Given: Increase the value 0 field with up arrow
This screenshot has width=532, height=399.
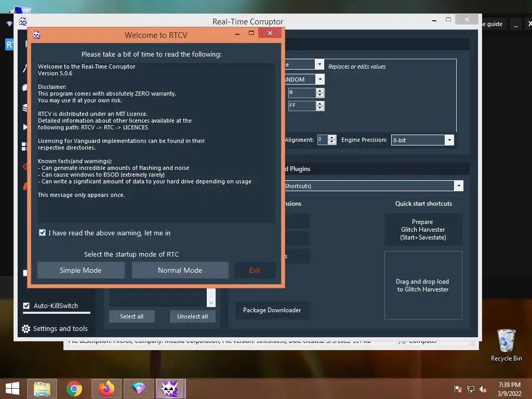Looking at the screenshot, I should (320, 90).
